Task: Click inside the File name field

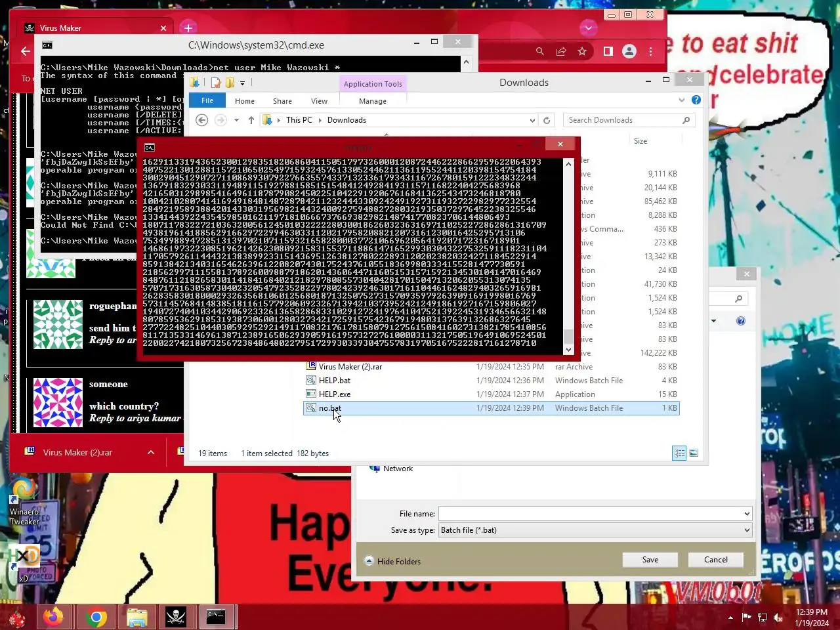Action: (590, 514)
